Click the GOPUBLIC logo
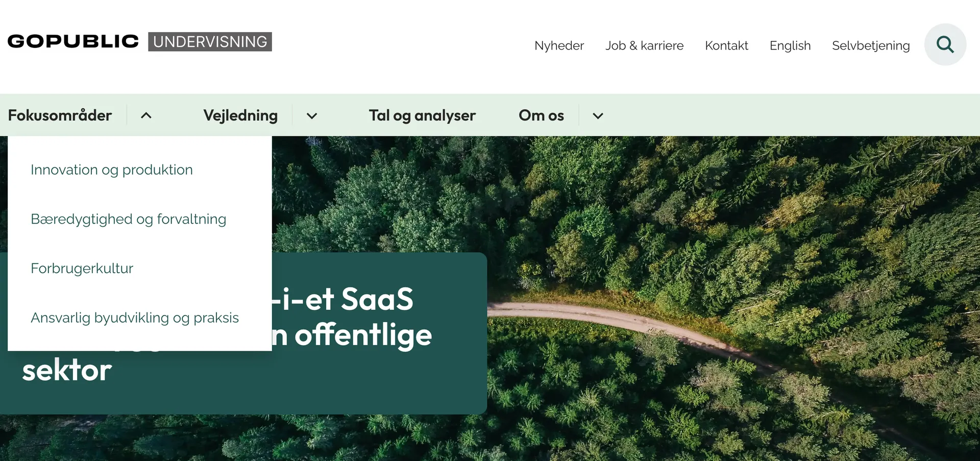Image resolution: width=980 pixels, height=461 pixels. pos(73,41)
